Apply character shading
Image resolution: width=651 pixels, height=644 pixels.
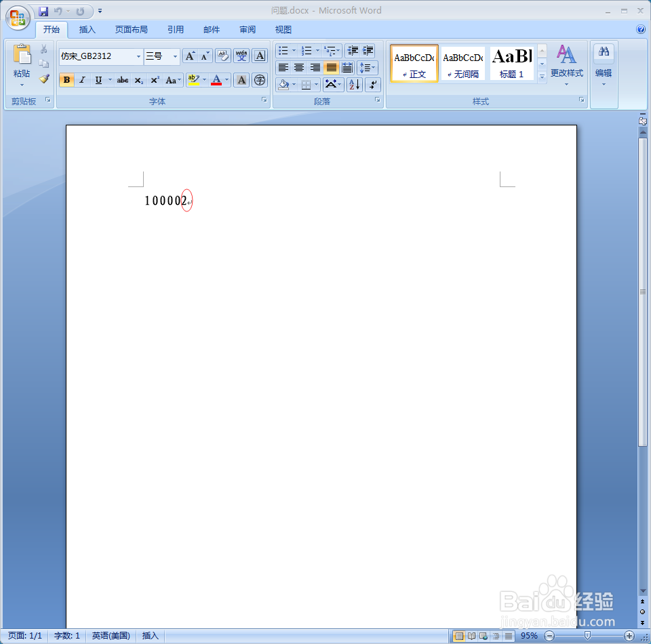click(241, 80)
